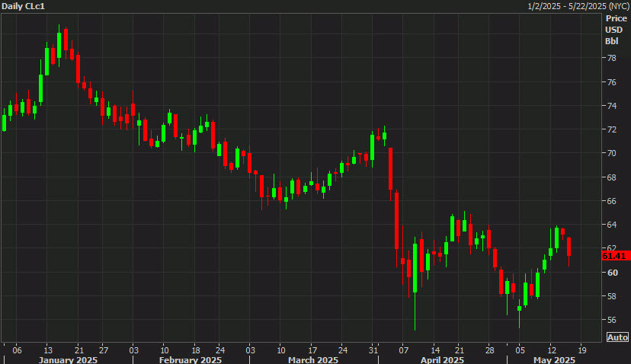This screenshot has width=631, height=364.
Task: Click the Price USD Bbl axis label
Action: coord(616,30)
